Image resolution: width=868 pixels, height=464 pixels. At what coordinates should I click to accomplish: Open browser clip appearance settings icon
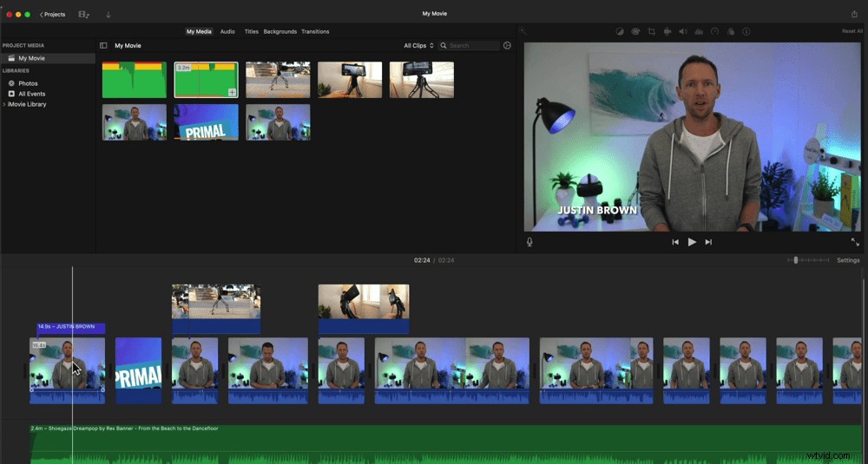507,46
